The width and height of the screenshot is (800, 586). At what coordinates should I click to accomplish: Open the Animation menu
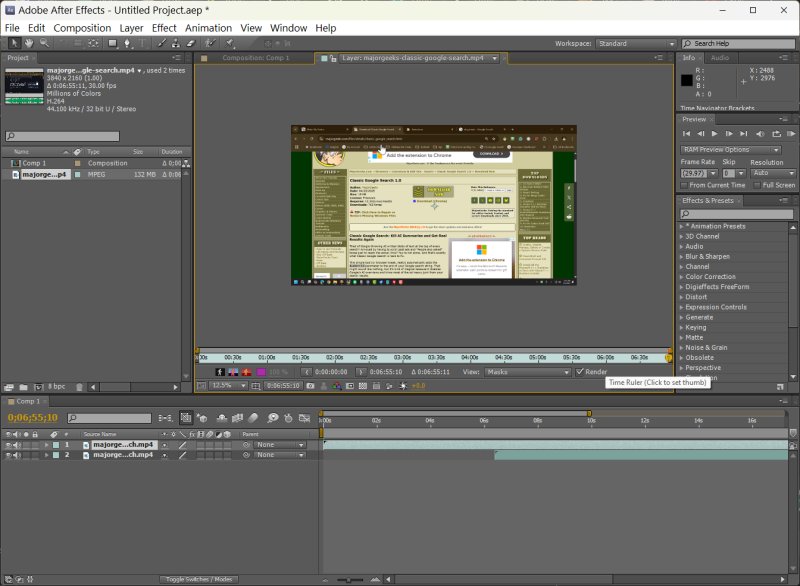(x=208, y=28)
